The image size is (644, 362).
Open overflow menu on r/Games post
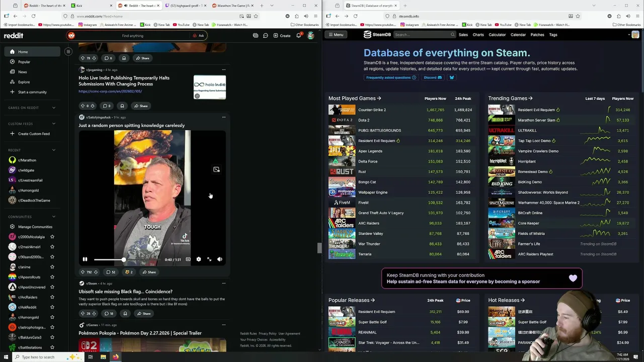(x=224, y=325)
